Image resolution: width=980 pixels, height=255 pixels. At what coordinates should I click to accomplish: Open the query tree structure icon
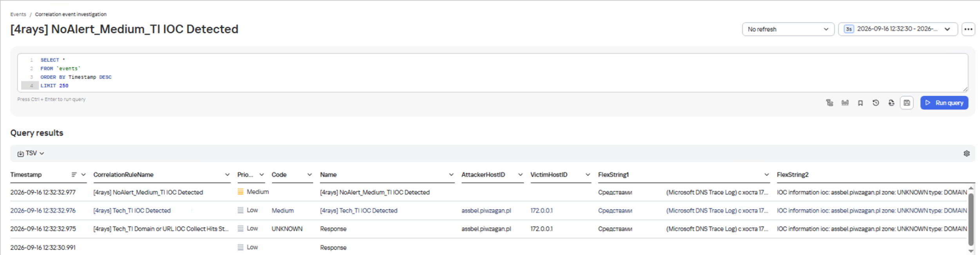[829, 103]
